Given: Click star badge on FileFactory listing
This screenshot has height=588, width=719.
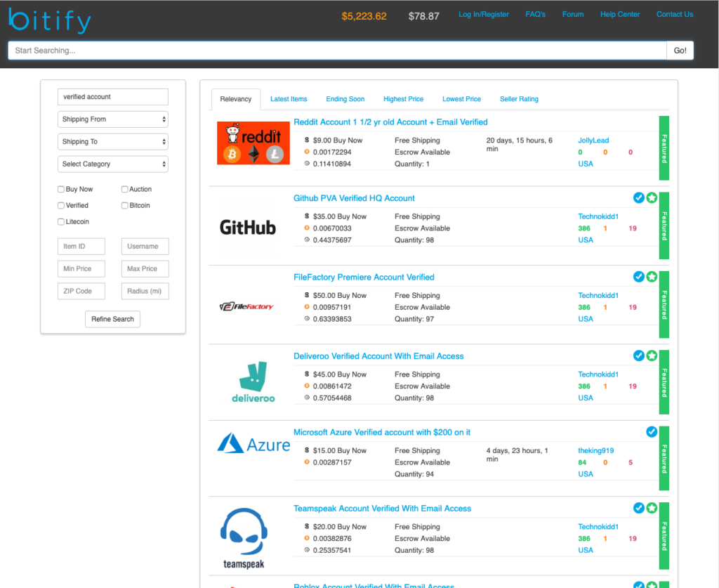Looking at the screenshot, I should 652,277.
